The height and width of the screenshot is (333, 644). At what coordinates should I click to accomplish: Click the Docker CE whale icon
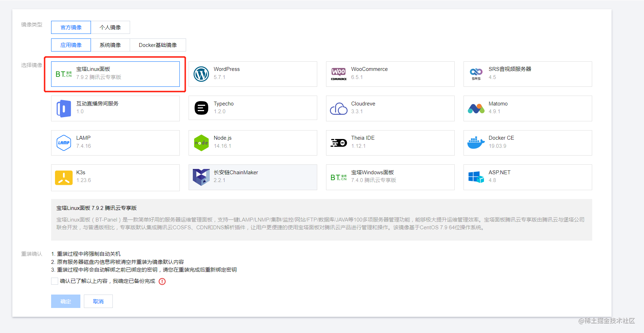tap(476, 143)
